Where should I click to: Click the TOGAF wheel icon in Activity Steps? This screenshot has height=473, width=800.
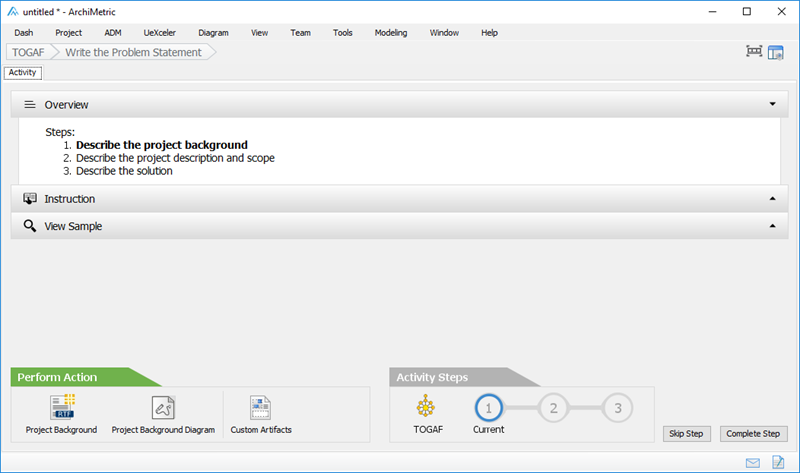click(427, 407)
